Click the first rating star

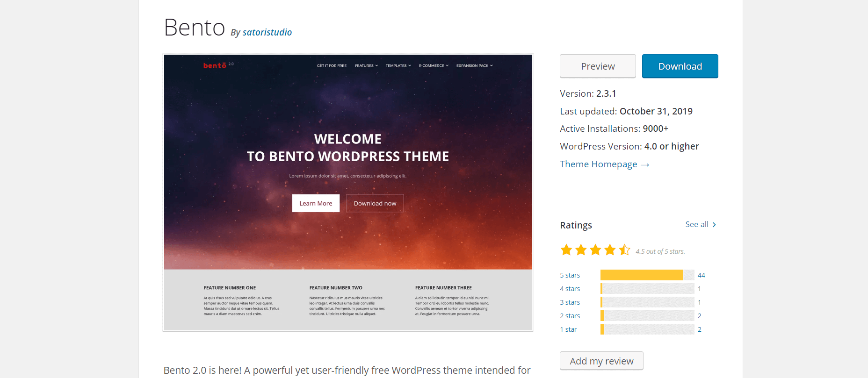point(566,250)
